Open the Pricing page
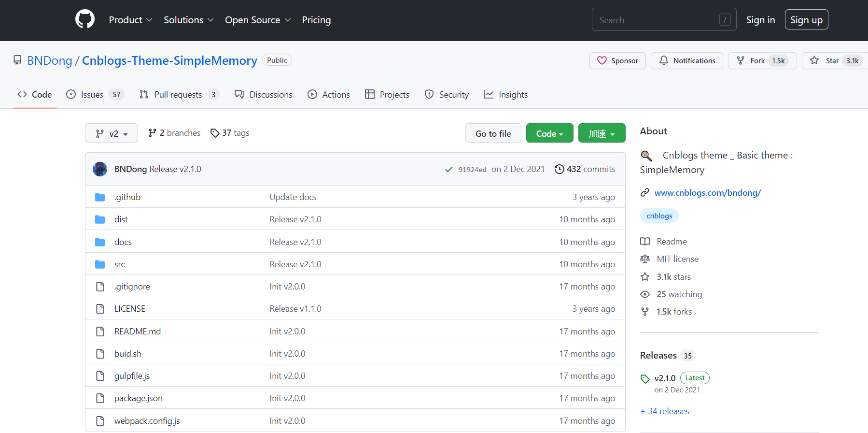The width and height of the screenshot is (868, 433). tap(316, 20)
